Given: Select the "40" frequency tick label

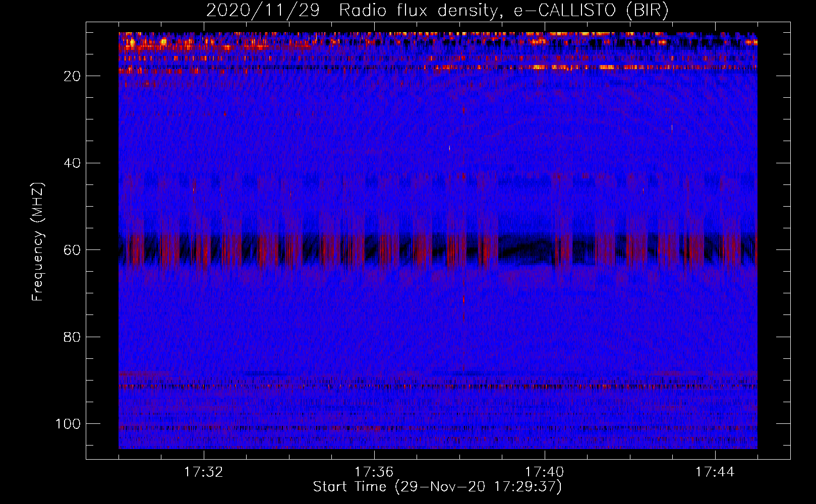Looking at the screenshot, I should pos(73,163).
